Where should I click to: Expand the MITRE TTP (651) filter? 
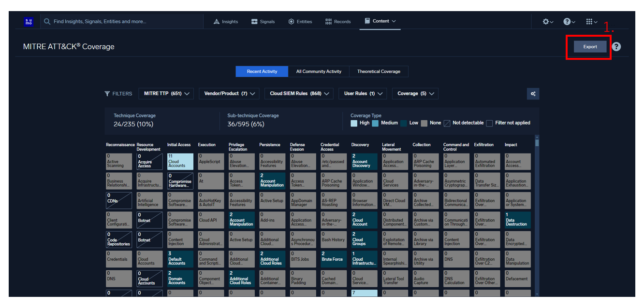(166, 94)
